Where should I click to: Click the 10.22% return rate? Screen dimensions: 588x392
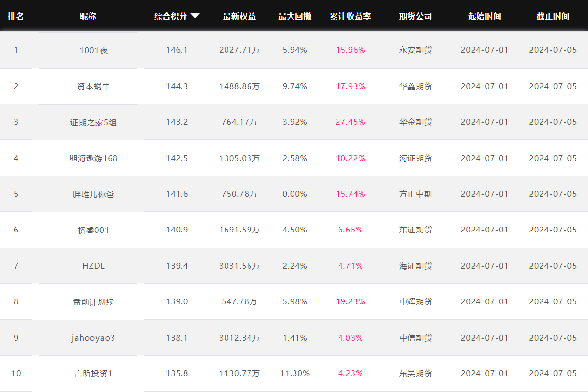(350, 158)
